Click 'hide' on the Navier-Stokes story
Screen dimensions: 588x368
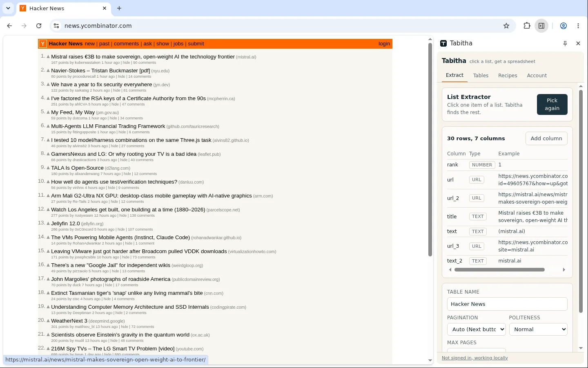[121, 76]
